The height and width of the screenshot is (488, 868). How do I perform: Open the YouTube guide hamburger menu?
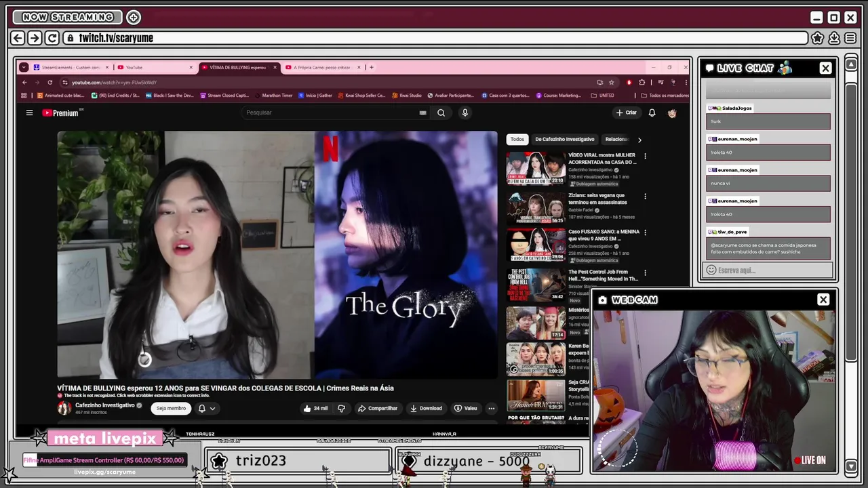29,113
